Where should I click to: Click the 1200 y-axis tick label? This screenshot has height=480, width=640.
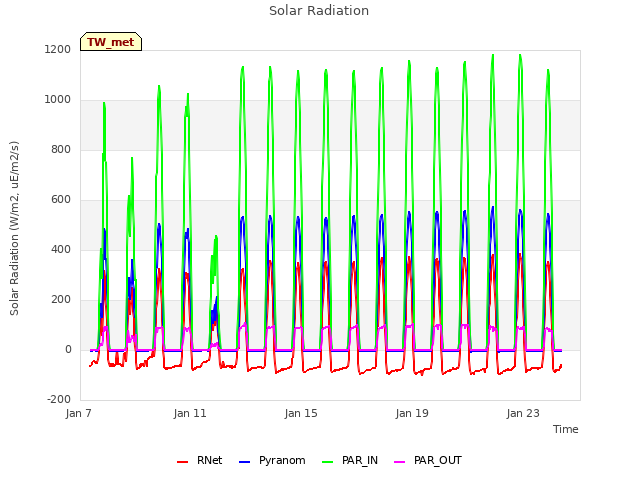[58, 49]
